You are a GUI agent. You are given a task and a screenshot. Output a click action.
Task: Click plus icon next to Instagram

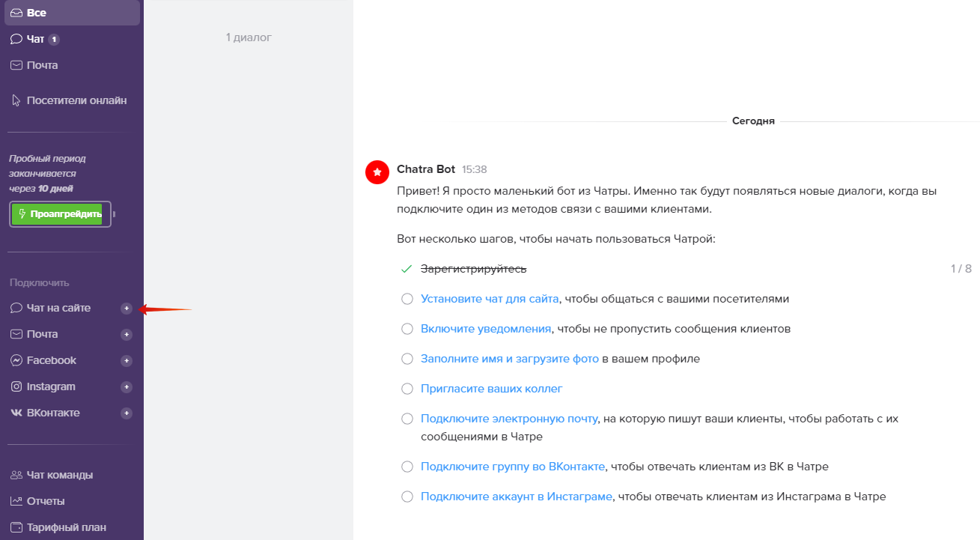click(127, 386)
